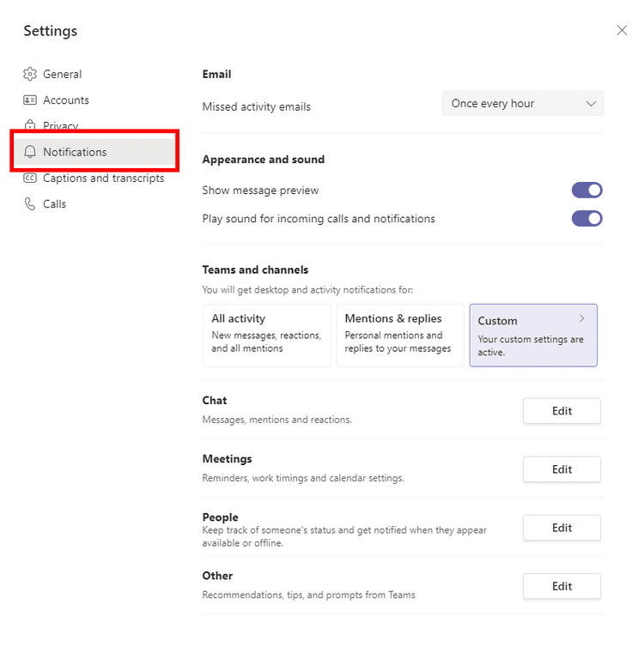Edit Chat notification settings

[x=562, y=411]
